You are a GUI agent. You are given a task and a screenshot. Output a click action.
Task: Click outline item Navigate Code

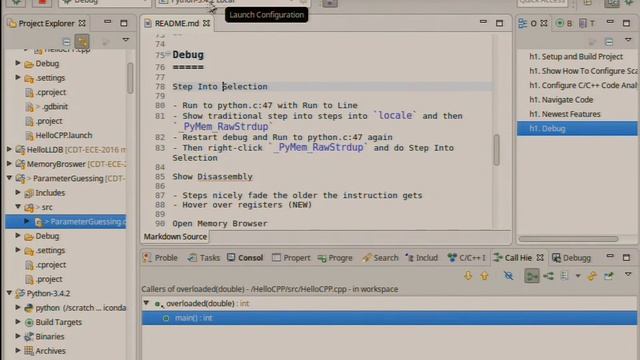pos(561,100)
